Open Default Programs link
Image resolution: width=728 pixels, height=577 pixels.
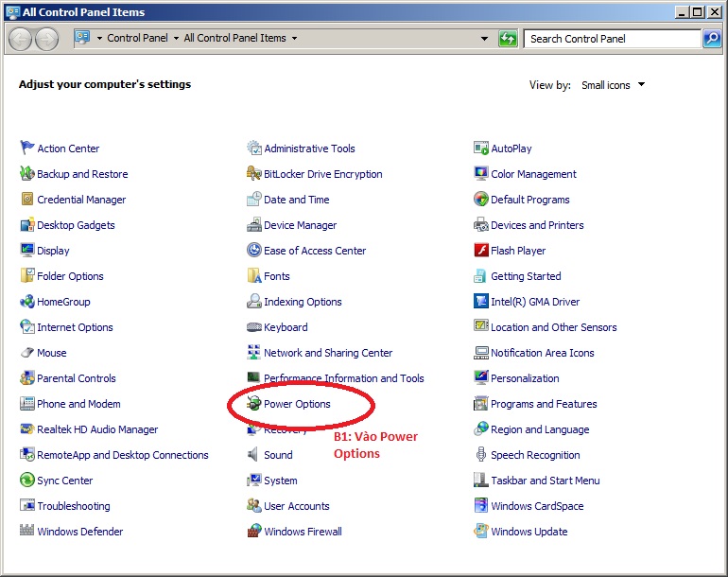[x=530, y=200]
